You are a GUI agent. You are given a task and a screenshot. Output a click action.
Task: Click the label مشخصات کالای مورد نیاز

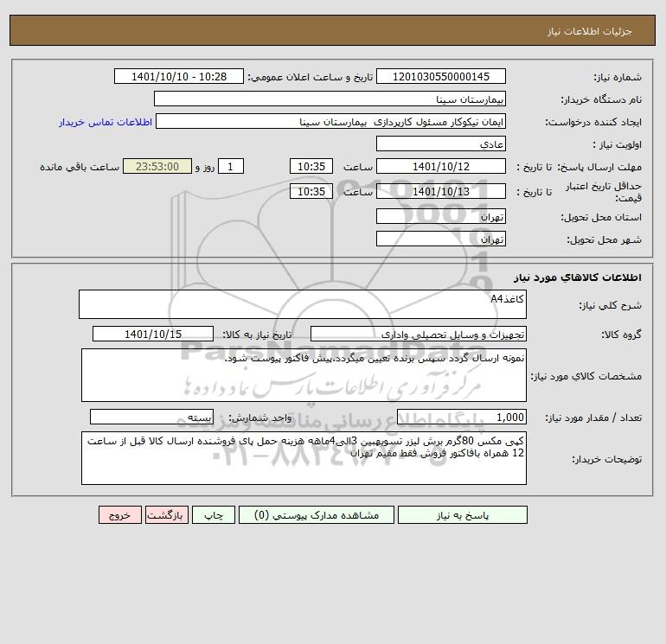(x=586, y=376)
